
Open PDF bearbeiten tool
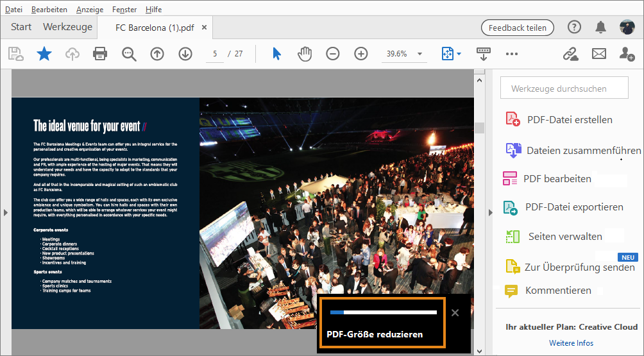pos(557,178)
